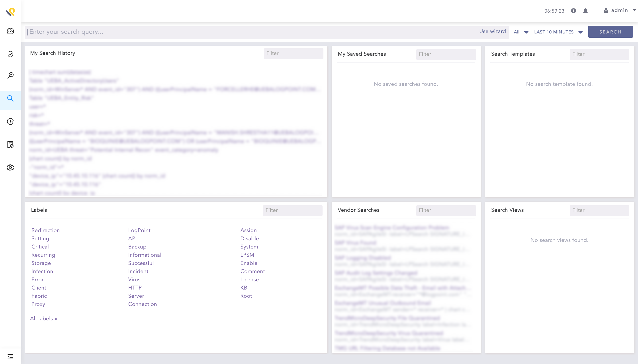Open All labels link
Screen dimensions: 638x364
click(x=44, y=318)
